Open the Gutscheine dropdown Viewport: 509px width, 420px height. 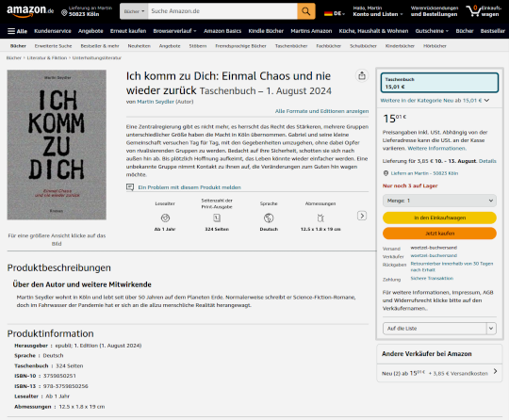coord(432,31)
